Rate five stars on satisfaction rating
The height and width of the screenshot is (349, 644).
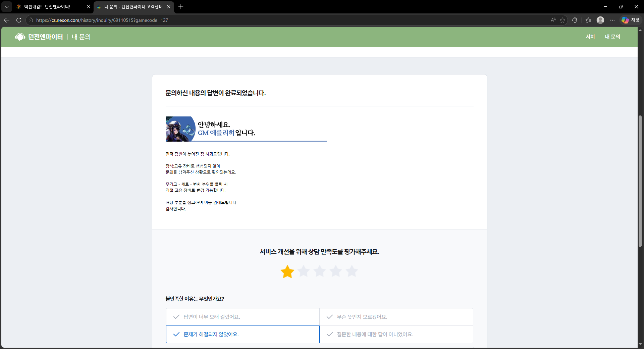[x=352, y=271]
